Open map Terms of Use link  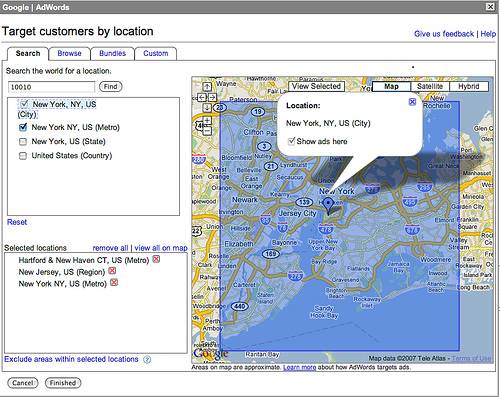(x=471, y=358)
